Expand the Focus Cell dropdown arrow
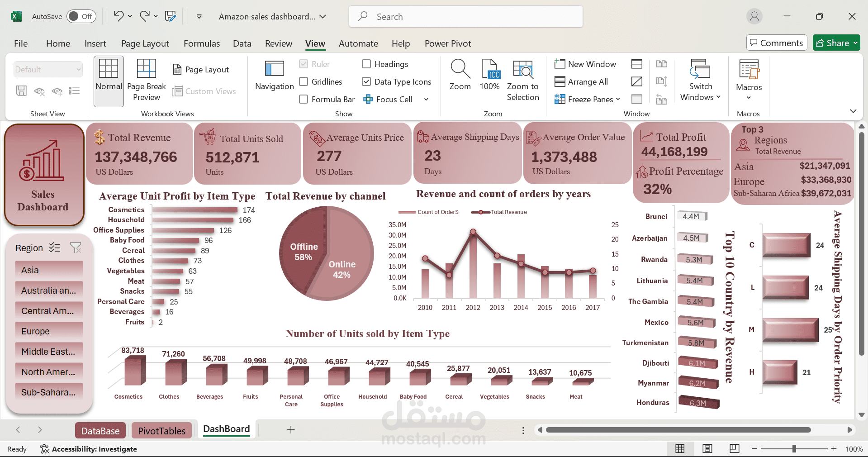868x457 pixels. tap(426, 99)
